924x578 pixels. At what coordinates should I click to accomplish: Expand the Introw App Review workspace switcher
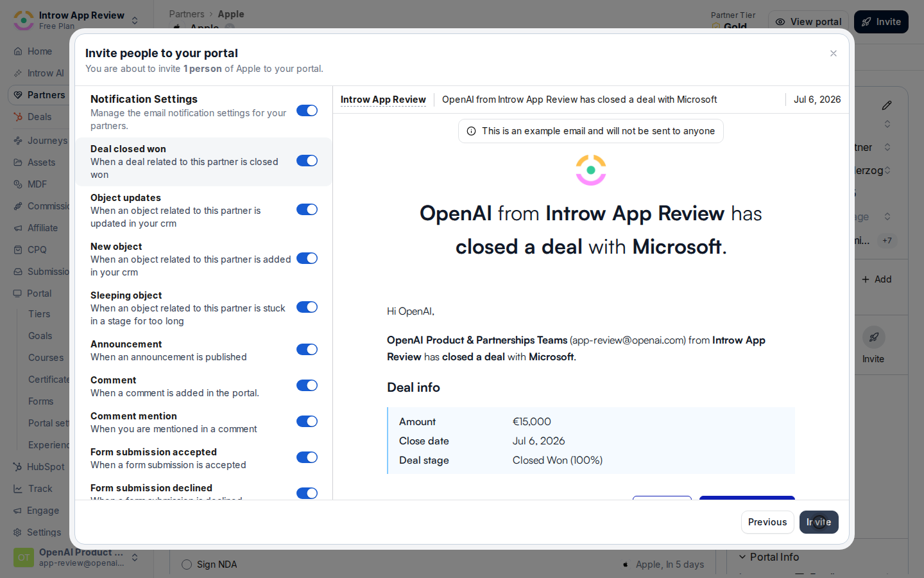(x=135, y=21)
